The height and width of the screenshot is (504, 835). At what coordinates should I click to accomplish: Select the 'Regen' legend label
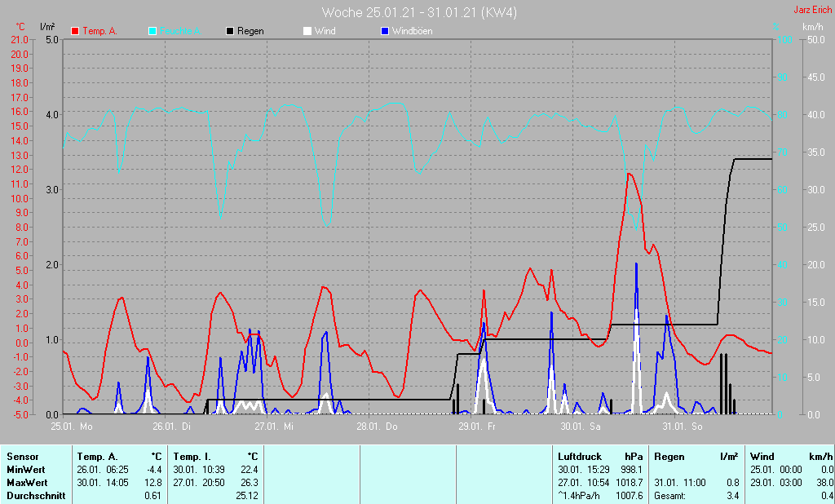click(x=250, y=31)
